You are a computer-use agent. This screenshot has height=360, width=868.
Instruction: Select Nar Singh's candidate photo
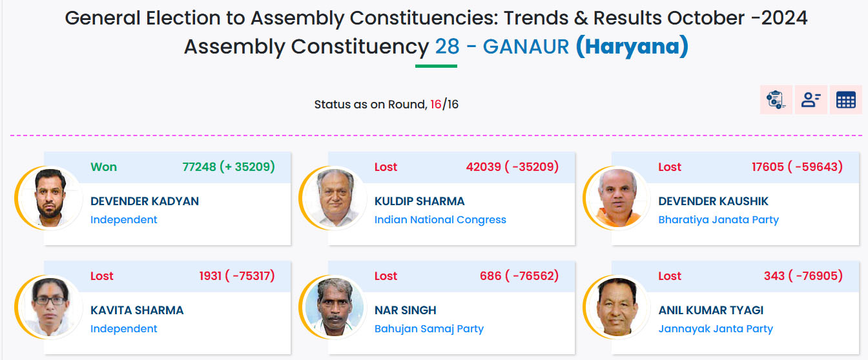[x=335, y=307]
